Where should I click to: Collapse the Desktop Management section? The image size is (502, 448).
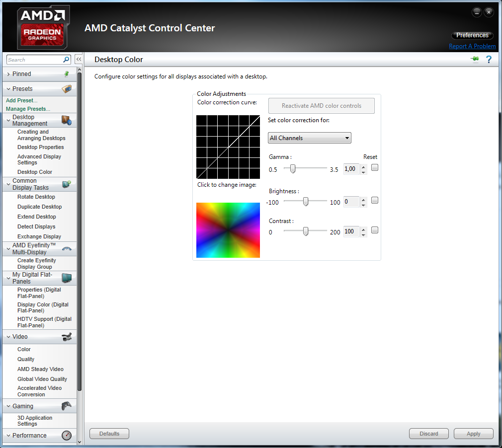click(8, 121)
